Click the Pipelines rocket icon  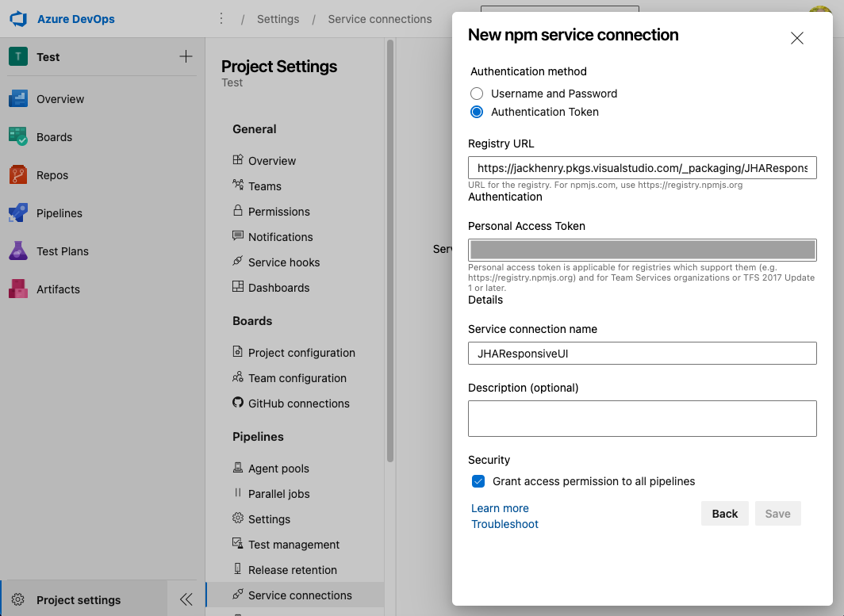click(x=18, y=213)
